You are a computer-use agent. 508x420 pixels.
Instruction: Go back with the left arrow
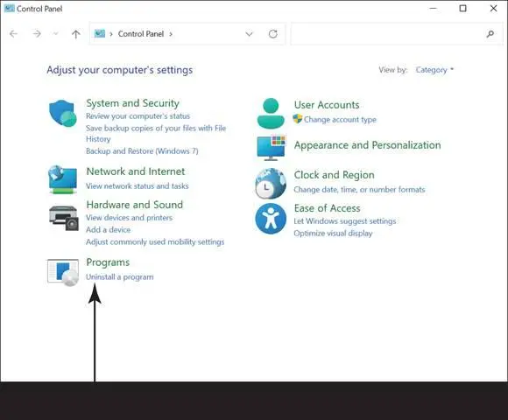[14, 33]
